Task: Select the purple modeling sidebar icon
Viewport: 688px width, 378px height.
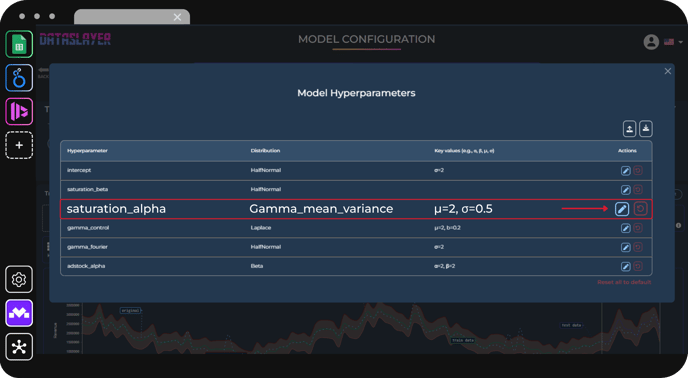Action: pos(19,313)
